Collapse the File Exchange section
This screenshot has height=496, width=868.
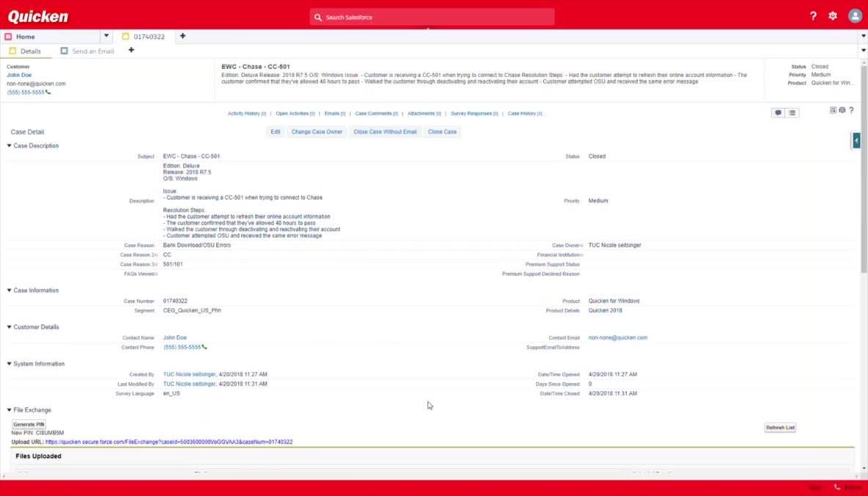tap(10, 410)
